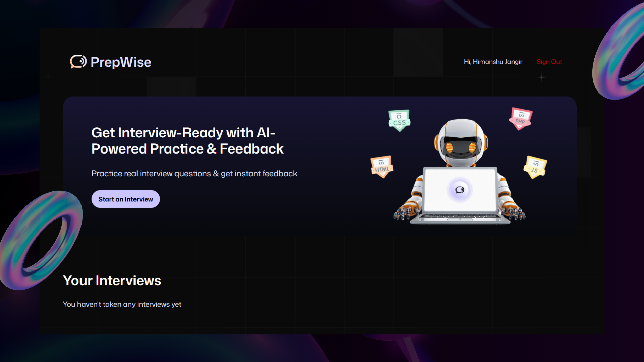Sign out using the red link
644x362 pixels.
point(549,62)
